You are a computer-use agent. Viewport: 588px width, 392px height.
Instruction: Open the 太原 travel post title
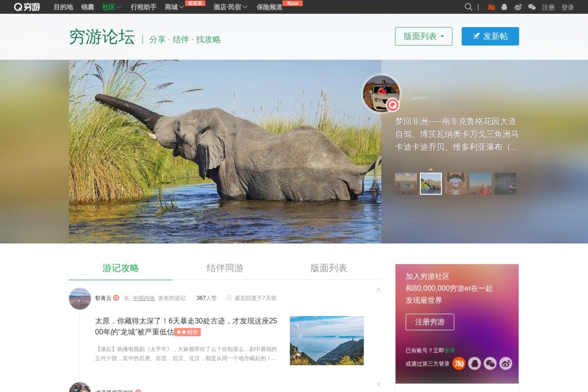point(186,326)
